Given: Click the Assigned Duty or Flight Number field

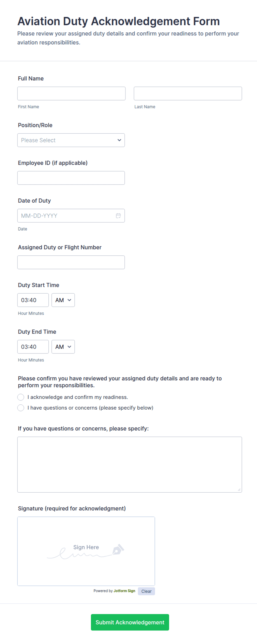Looking at the screenshot, I should (71, 262).
